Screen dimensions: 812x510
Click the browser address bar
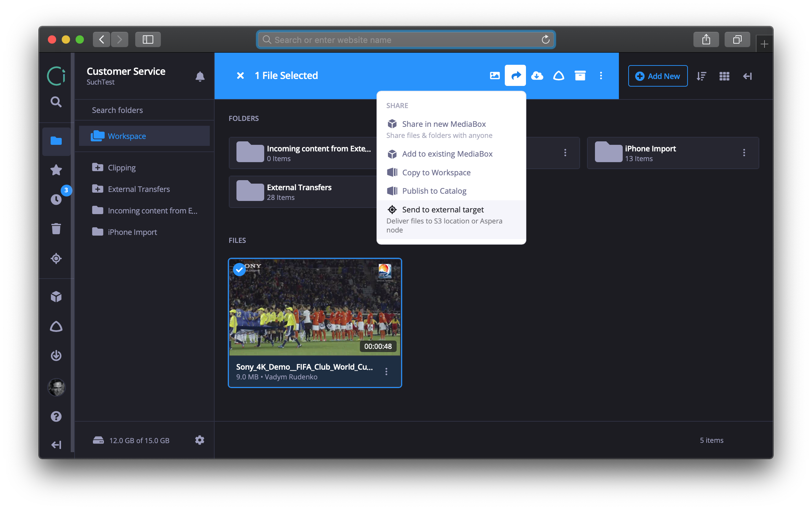pos(406,40)
